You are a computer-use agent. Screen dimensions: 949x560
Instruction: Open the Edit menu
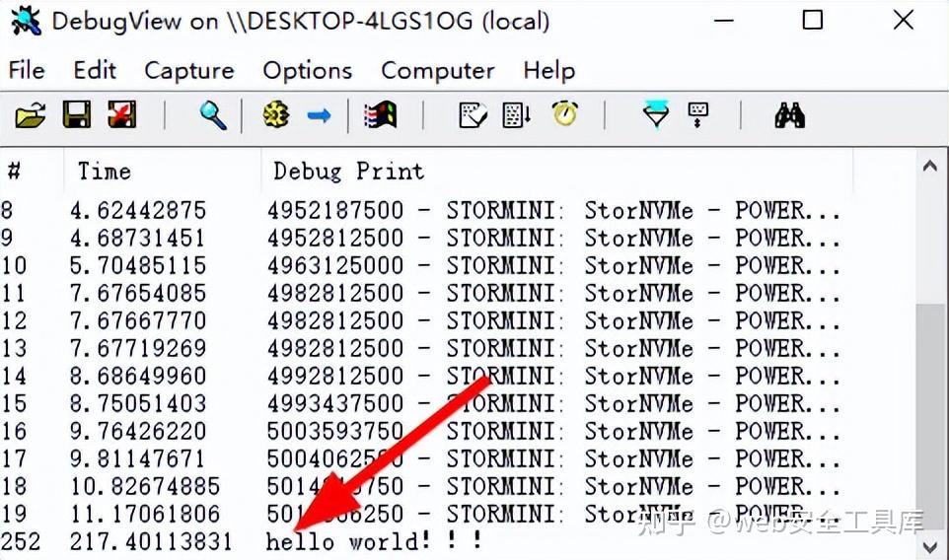point(95,70)
